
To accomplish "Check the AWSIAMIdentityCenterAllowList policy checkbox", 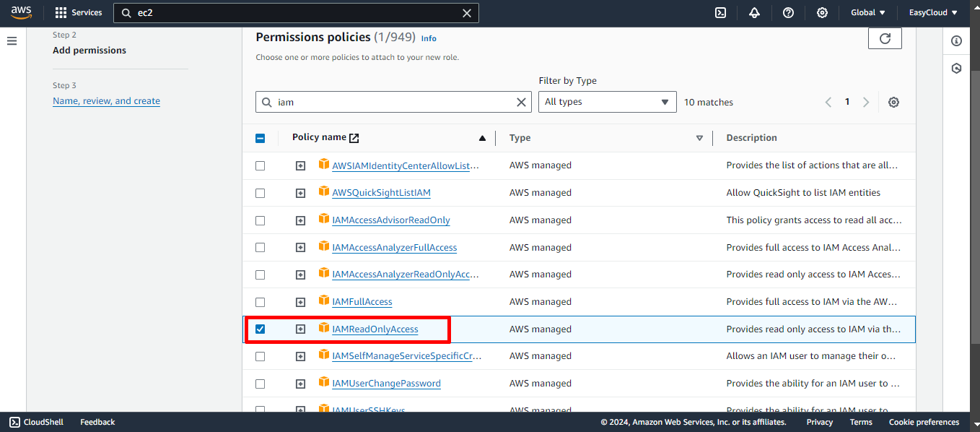I will point(261,165).
